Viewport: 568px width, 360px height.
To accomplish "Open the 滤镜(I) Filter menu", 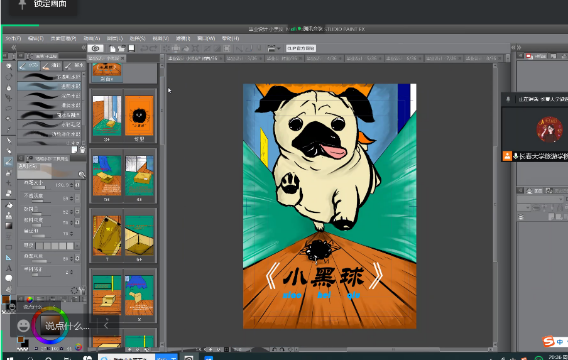I will (183, 38).
